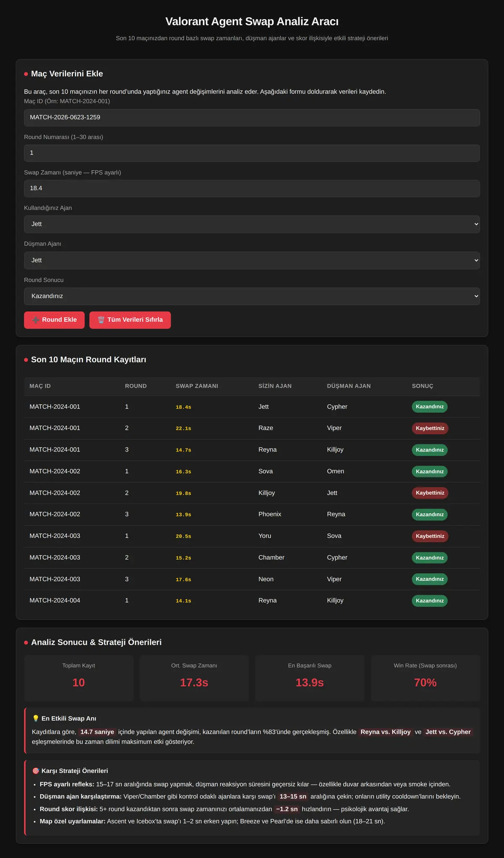Click the Ort. Swap Zamanı 17.3s card
504x858 pixels.
point(194,678)
